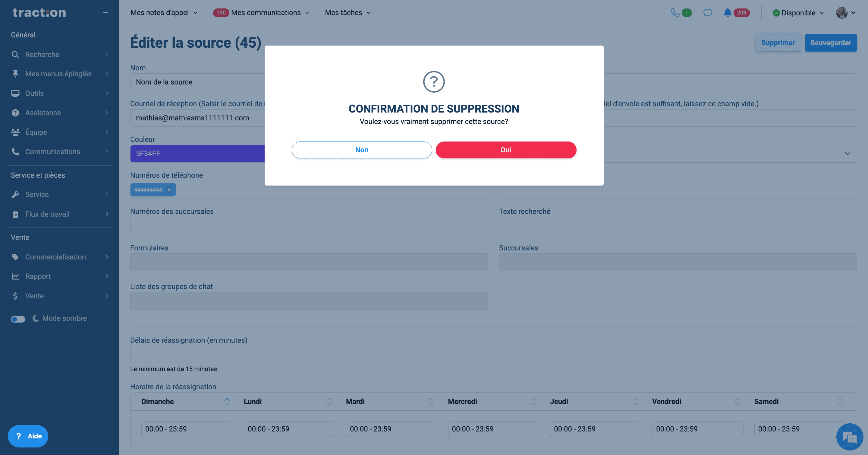The image size is (868, 455).
Task: Sort the Lundi schedule column
Action: [x=329, y=401]
